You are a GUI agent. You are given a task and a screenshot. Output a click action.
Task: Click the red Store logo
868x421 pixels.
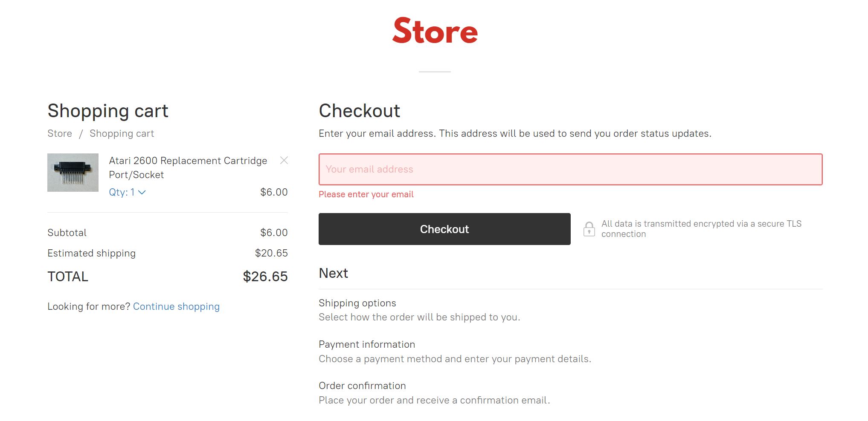click(435, 31)
